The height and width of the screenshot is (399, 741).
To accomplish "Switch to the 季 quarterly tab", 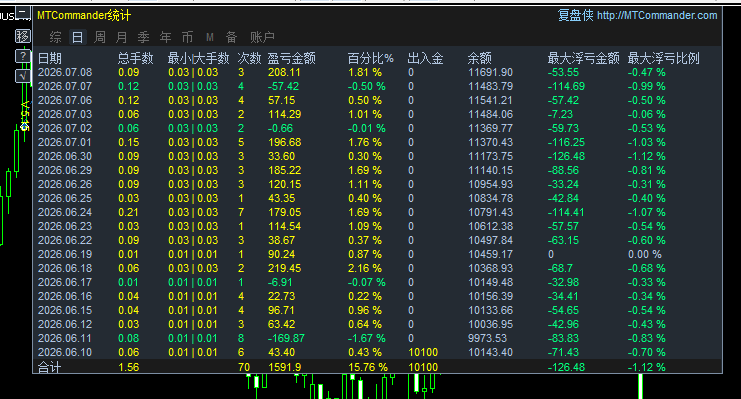I will click(143, 37).
